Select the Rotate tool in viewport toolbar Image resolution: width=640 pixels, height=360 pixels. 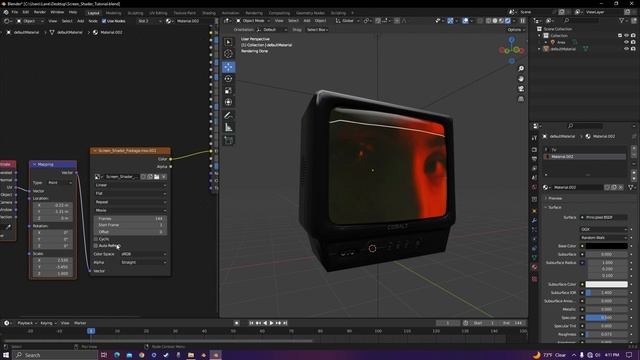229,78
